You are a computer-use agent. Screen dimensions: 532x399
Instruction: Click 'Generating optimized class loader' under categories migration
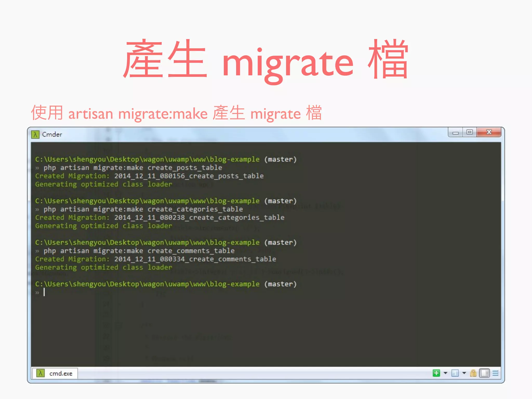(104, 226)
